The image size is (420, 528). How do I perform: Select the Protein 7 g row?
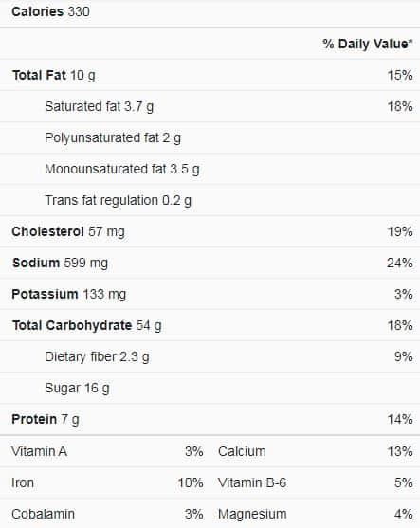(210, 420)
